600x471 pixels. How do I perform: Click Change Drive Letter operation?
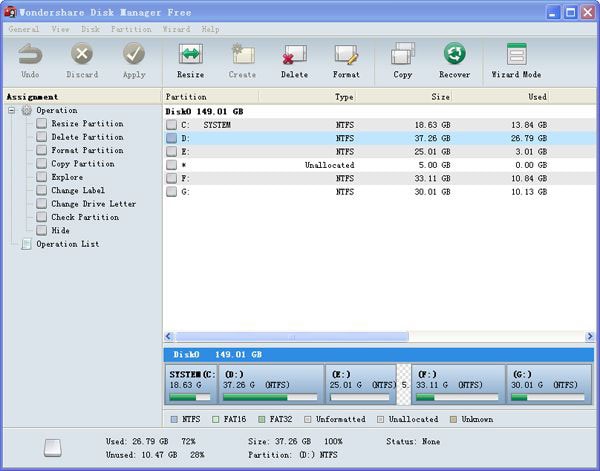(93, 204)
